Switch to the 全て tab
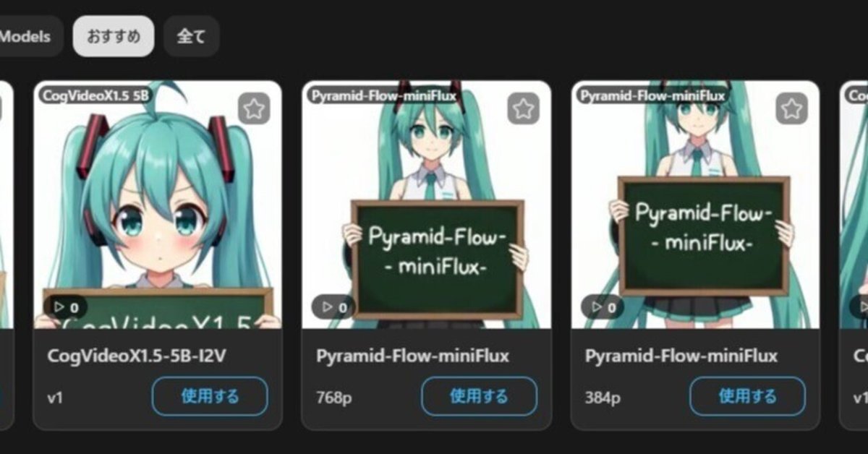The width and height of the screenshot is (868, 454). point(192,36)
